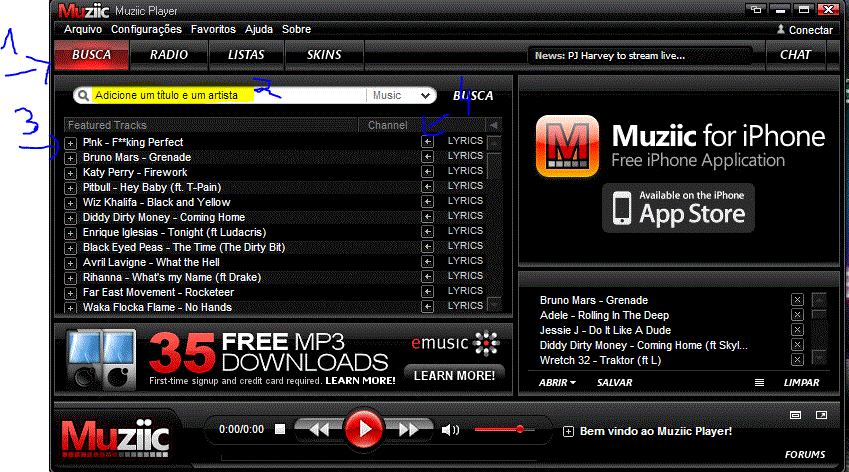Open the Favoritos menu
This screenshot has width=849, height=472.
pyautogui.click(x=213, y=29)
